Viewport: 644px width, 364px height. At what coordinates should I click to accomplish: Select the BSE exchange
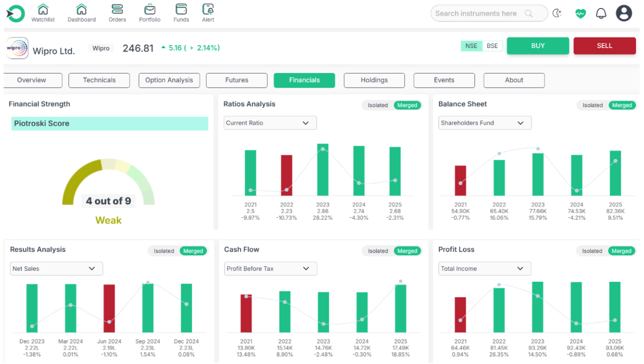coord(492,46)
